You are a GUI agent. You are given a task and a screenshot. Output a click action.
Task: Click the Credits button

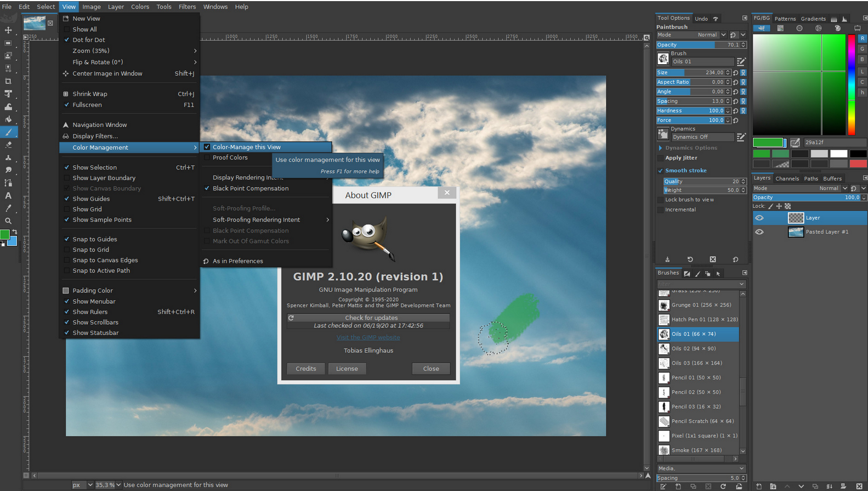click(x=306, y=369)
